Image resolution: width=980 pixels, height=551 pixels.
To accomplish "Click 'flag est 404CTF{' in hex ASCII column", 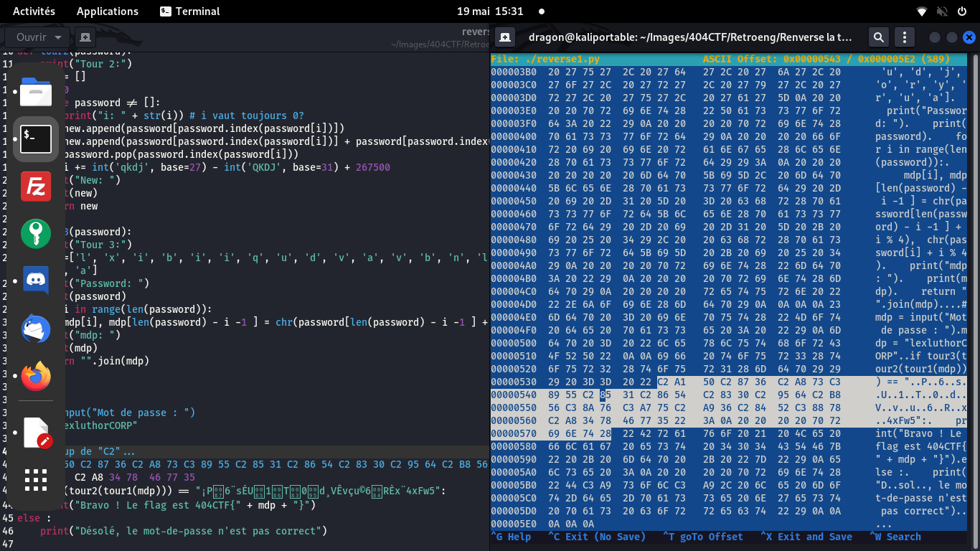I will click(921, 446).
